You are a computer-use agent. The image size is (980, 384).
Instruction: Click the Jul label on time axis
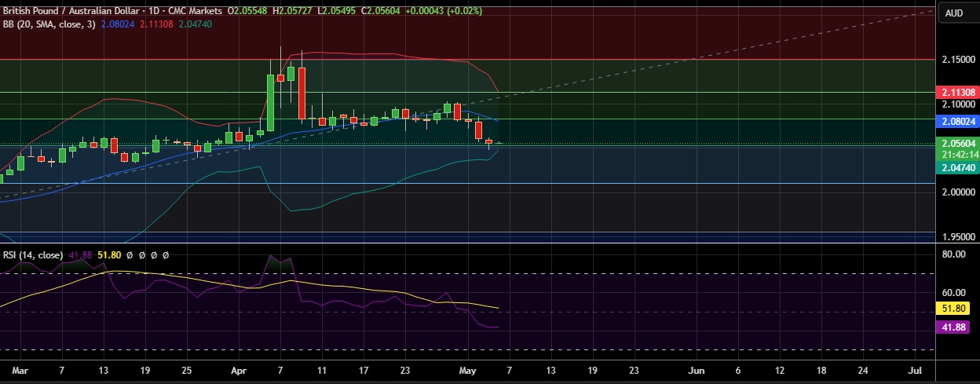[x=915, y=369]
